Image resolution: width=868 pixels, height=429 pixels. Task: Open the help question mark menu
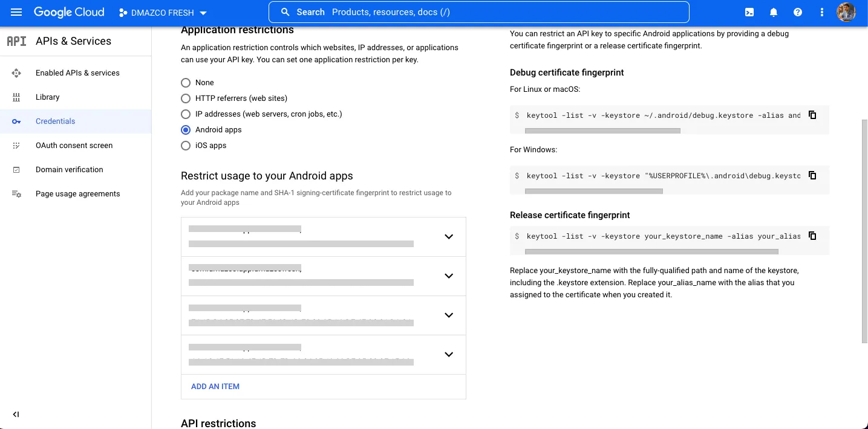[x=798, y=12]
